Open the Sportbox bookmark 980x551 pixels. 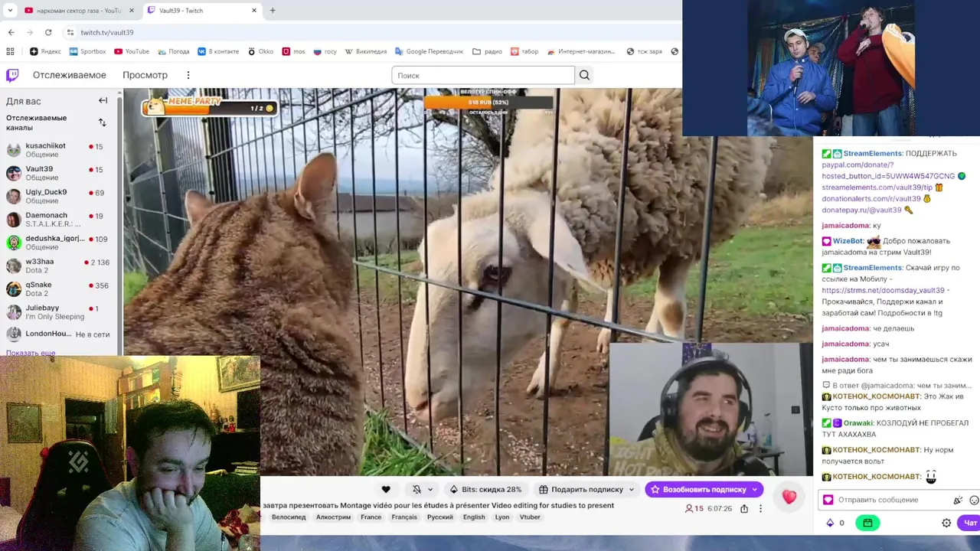click(87, 51)
